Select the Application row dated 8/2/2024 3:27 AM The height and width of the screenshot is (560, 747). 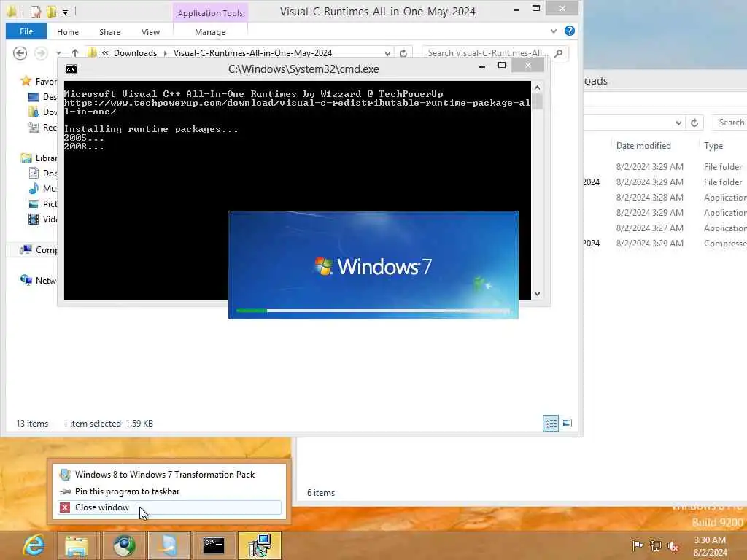pyautogui.click(x=665, y=228)
